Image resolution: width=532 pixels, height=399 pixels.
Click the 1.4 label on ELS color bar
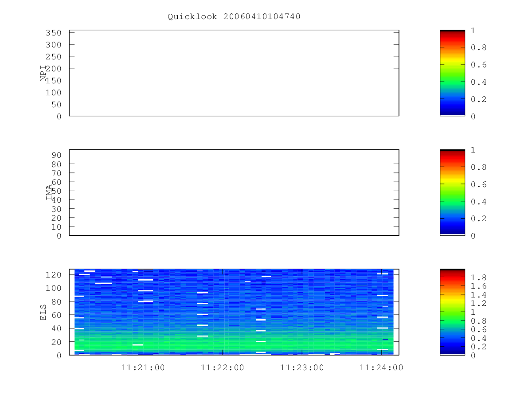point(479,295)
